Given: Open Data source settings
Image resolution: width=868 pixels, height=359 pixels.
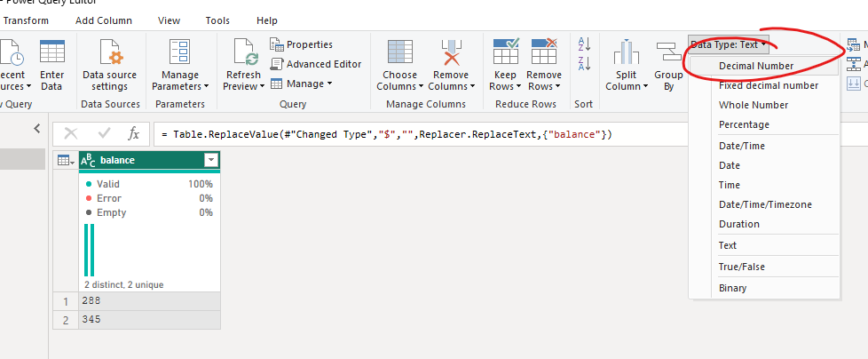Looking at the screenshot, I should pyautogui.click(x=109, y=66).
